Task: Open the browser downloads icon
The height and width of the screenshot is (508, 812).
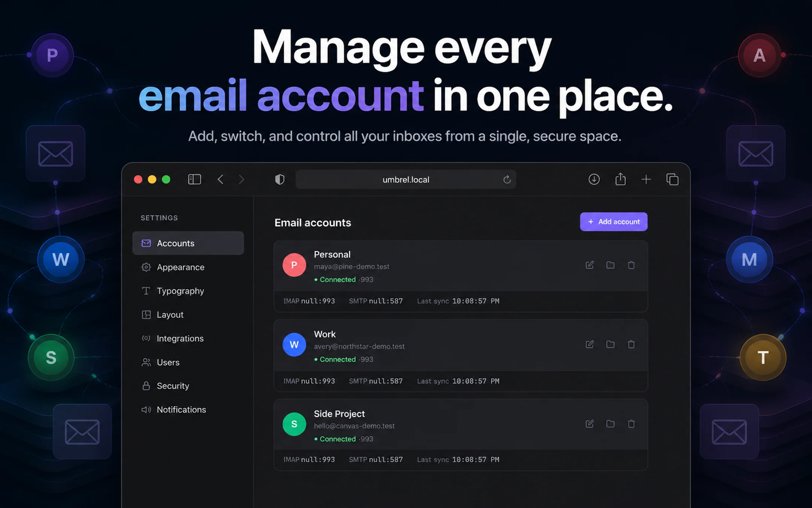Action: click(594, 179)
